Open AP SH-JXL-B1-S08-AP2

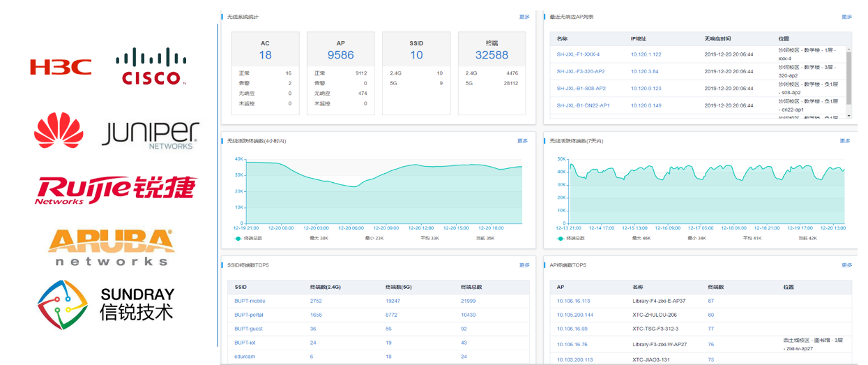pos(581,89)
